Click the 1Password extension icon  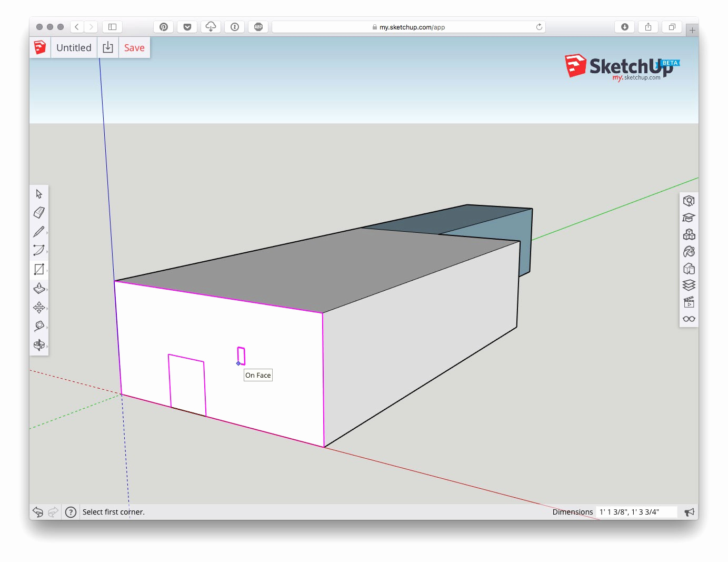(x=235, y=27)
